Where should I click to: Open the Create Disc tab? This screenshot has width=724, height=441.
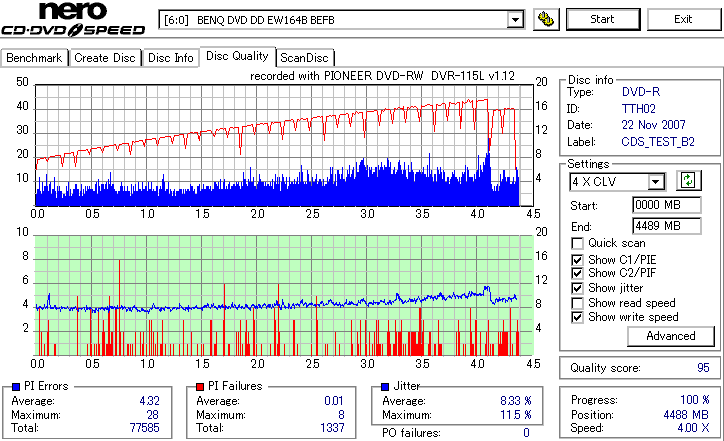click(x=105, y=58)
